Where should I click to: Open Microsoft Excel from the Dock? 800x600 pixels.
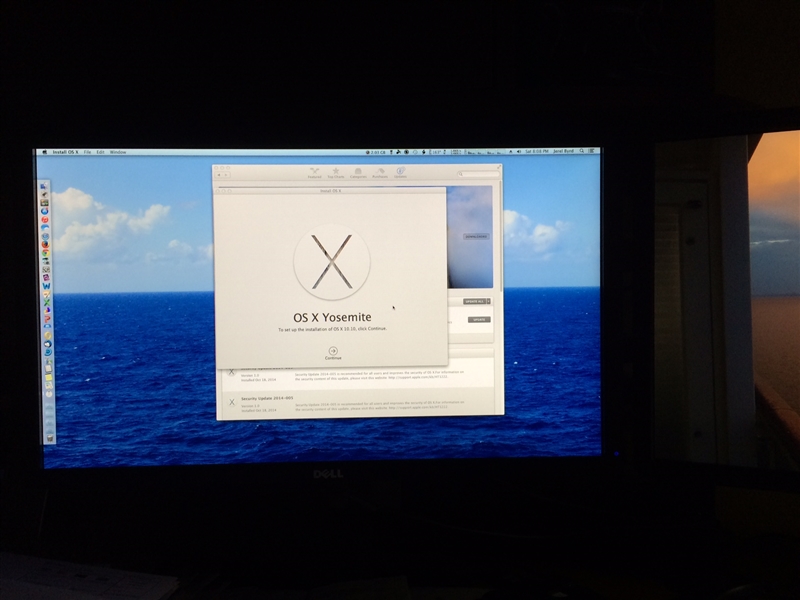point(47,302)
